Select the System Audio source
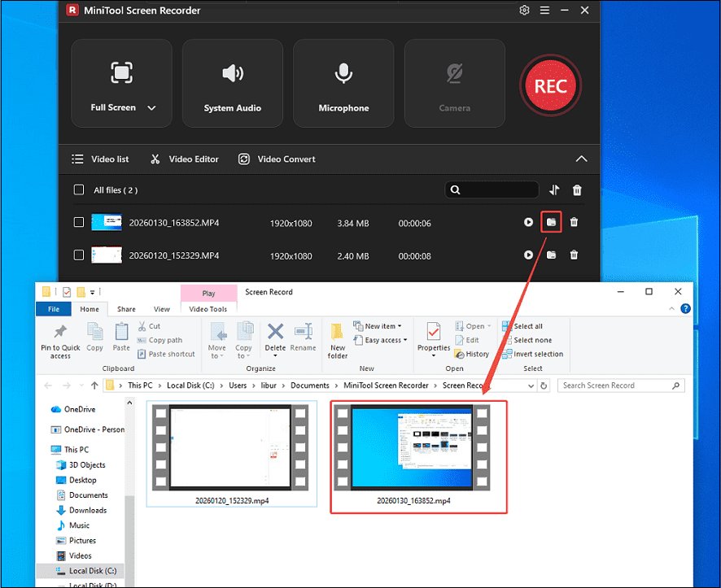This screenshot has height=588, width=721. tap(233, 82)
